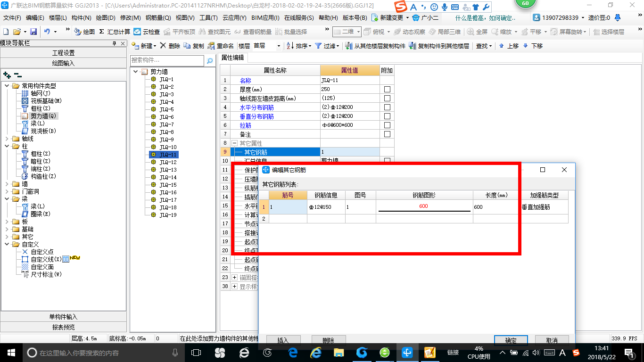Launch 云检查 cloud check

pyautogui.click(x=147, y=32)
